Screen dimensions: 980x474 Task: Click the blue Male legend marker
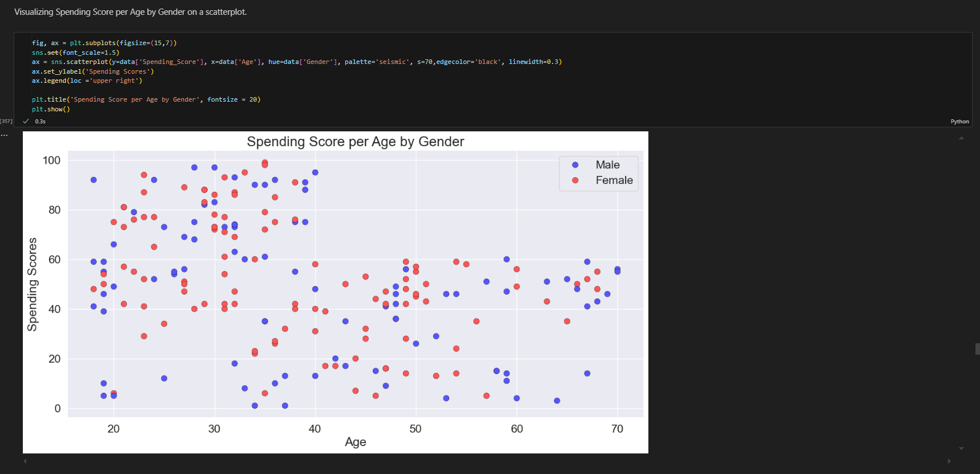point(575,165)
